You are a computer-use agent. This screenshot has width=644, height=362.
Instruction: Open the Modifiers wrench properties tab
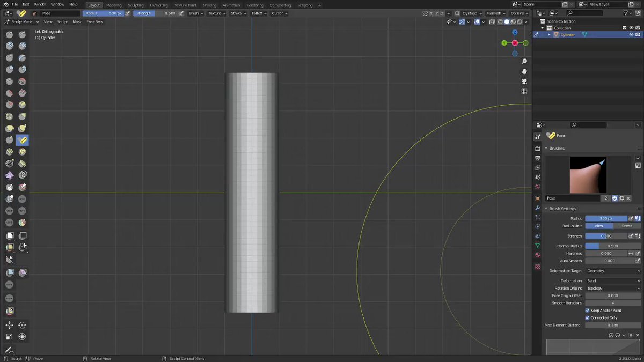pyautogui.click(x=537, y=208)
